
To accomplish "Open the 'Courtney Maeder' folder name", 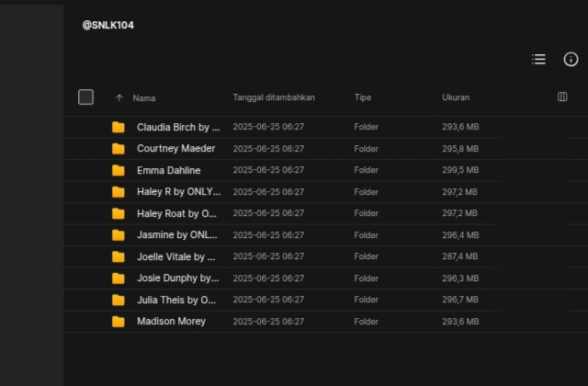I will 175,149.
